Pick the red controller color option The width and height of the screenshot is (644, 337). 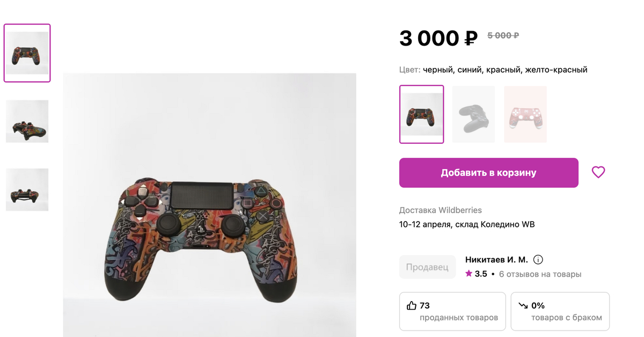pyautogui.click(x=525, y=114)
